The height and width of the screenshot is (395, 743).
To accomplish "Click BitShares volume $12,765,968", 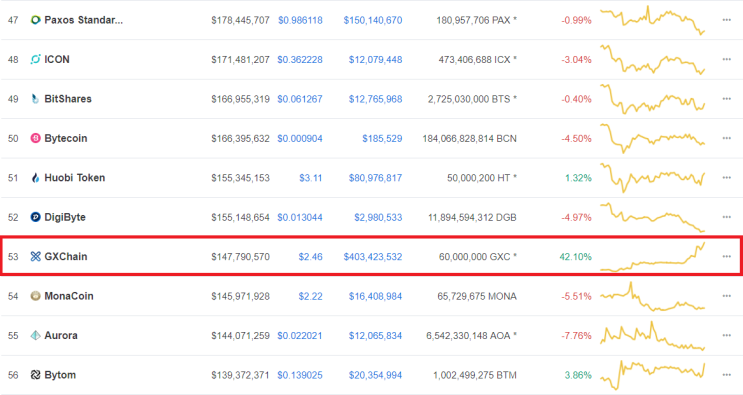I will pyautogui.click(x=375, y=99).
